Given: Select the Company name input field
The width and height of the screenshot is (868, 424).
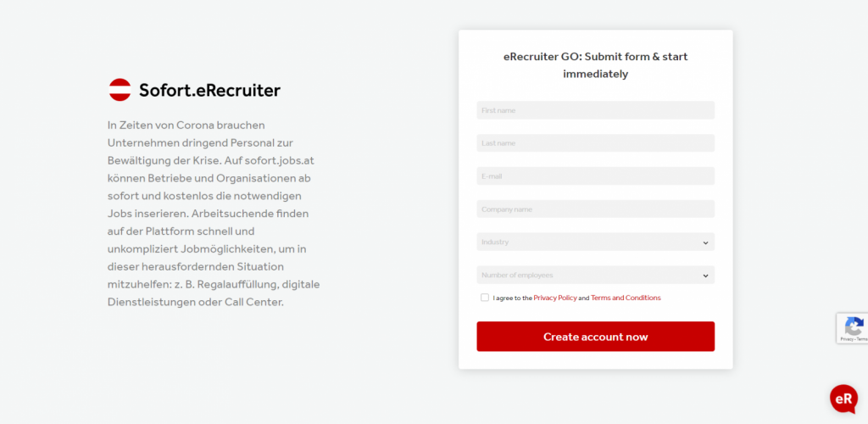Looking at the screenshot, I should 595,209.
